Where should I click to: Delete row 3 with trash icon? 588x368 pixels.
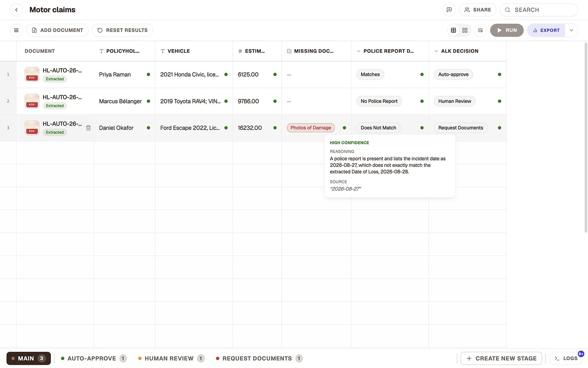pos(88,128)
